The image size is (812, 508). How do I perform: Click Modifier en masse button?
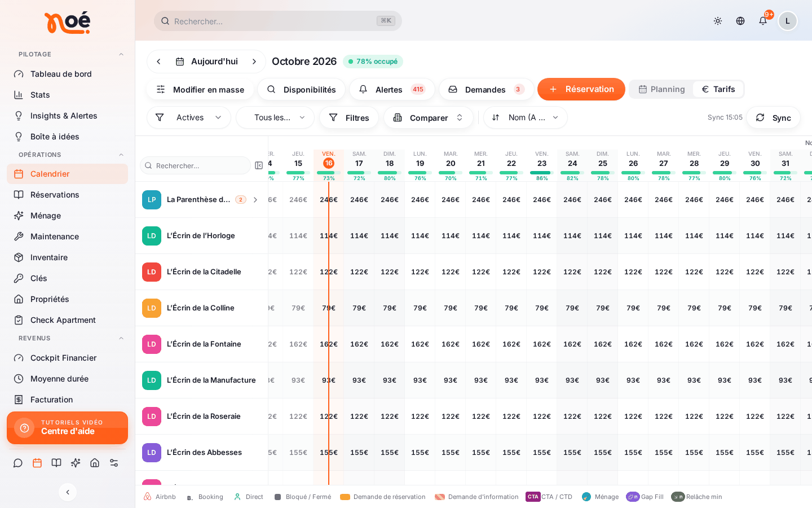200,89
